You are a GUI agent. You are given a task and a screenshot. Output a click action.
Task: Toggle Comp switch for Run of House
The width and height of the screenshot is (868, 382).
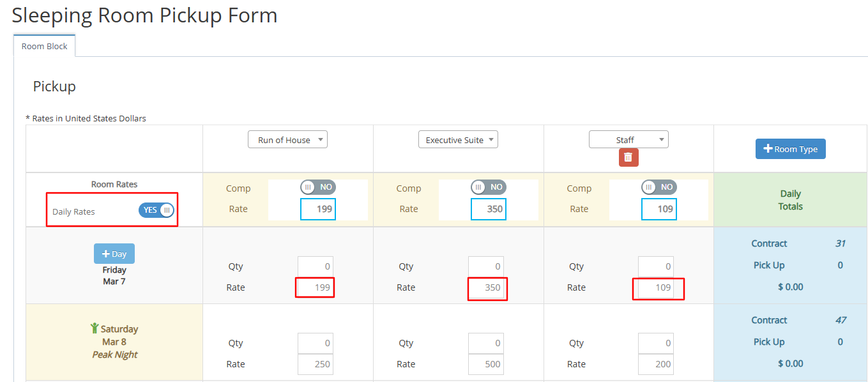tap(317, 187)
